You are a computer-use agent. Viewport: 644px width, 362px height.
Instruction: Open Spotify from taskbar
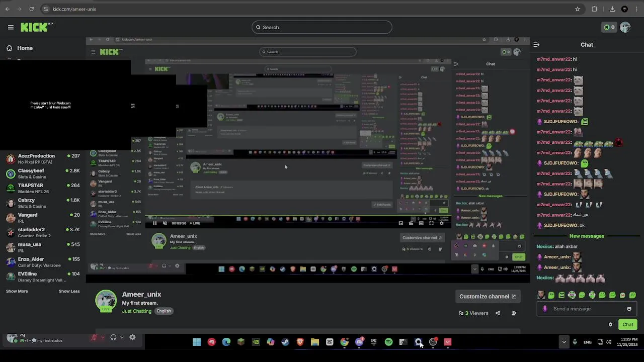[x=388, y=342]
